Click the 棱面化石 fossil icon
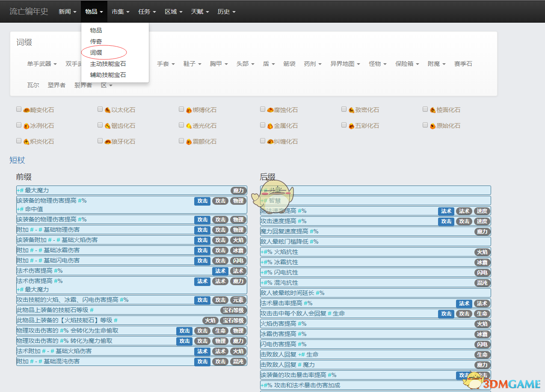 [x=433, y=110]
